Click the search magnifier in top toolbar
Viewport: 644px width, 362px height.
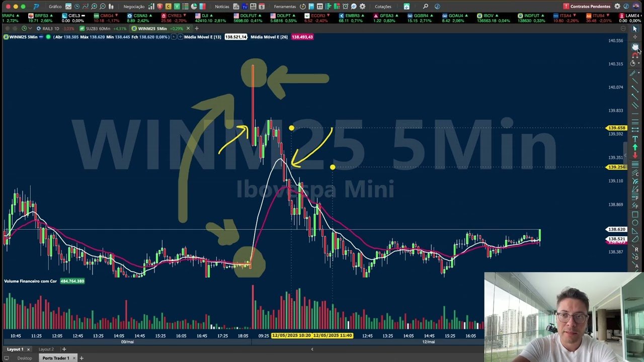tap(425, 7)
